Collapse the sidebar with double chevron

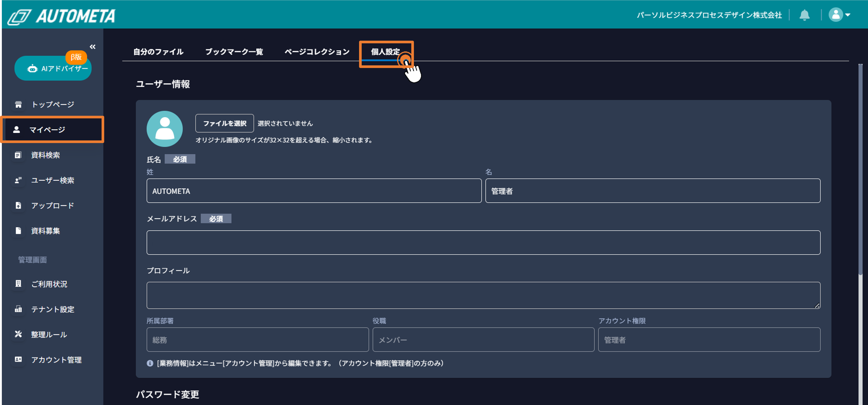92,47
